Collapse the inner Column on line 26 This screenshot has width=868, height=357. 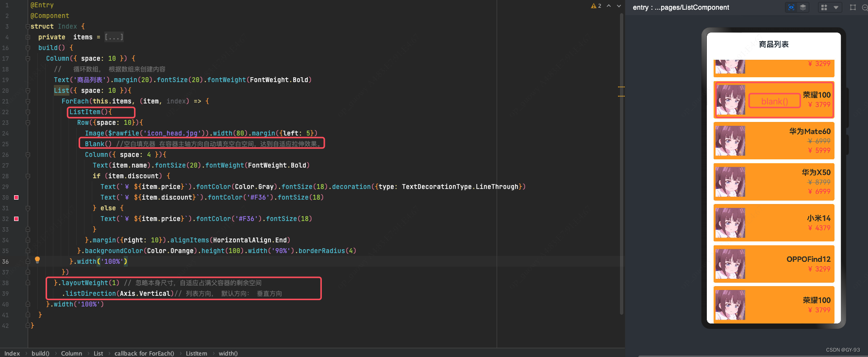[28, 154]
